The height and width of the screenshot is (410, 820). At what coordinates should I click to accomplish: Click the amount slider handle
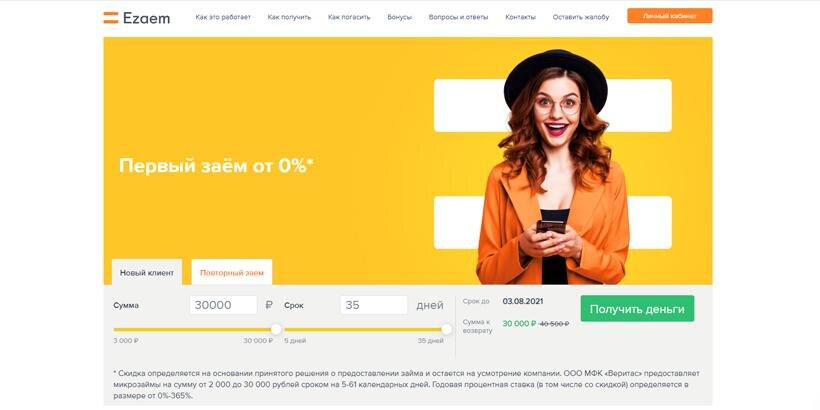(x=276, y=329)
